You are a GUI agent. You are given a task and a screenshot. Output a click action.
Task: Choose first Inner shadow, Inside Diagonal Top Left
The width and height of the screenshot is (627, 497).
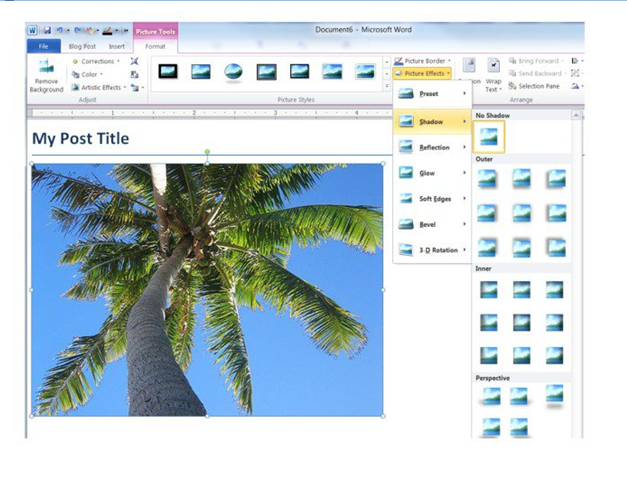[x=489, y=289]
